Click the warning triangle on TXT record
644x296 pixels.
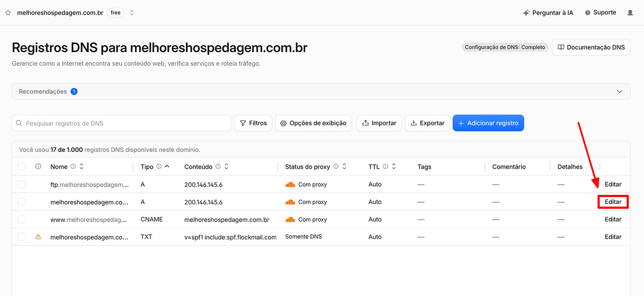click(38, 237)
